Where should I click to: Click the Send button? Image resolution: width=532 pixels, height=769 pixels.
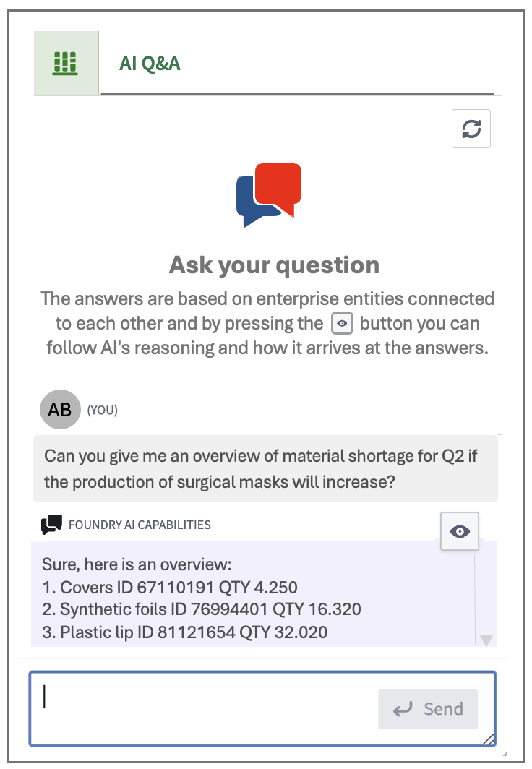tap(428, 709)
